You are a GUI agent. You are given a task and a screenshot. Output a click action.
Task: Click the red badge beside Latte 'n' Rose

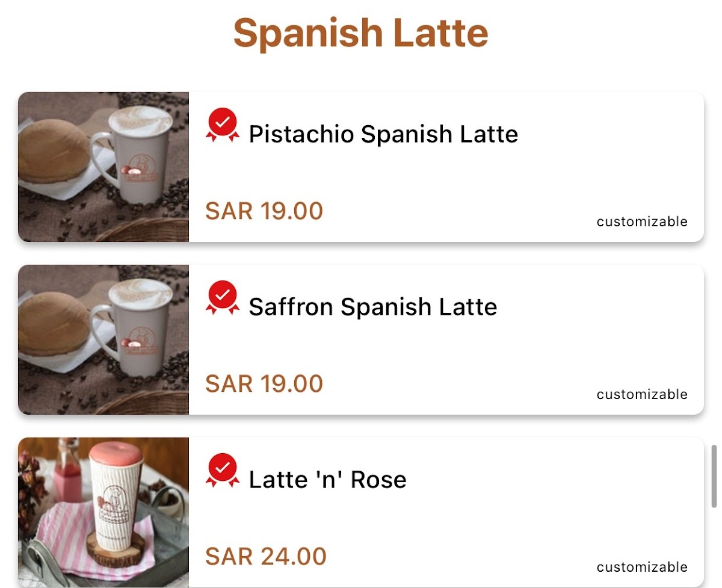click(x=223, y=470)
